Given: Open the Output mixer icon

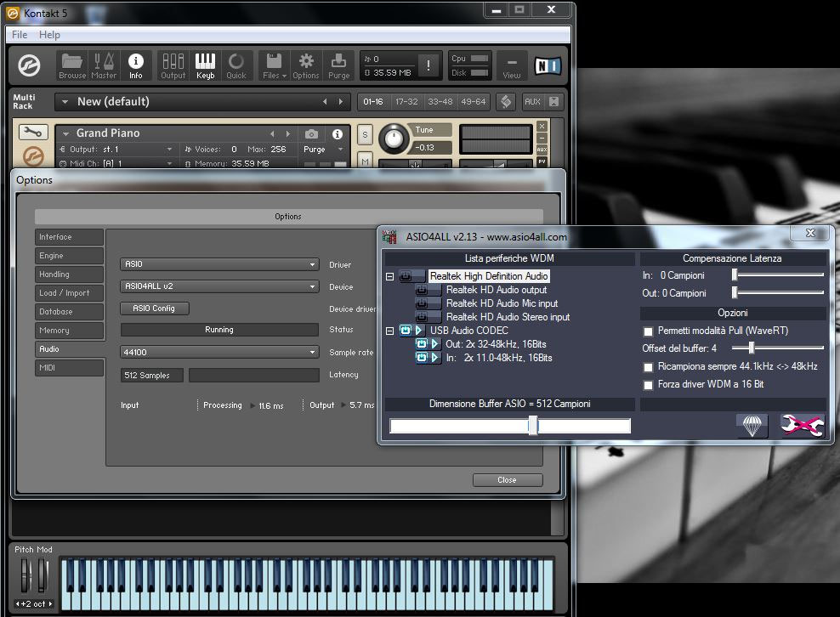Looking at the screenshot, I should [173, 65].
